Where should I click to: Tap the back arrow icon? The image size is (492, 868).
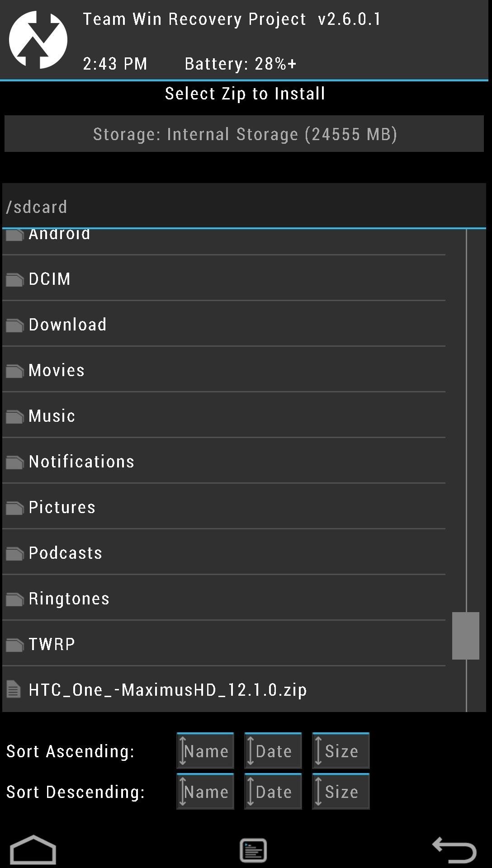454,849
